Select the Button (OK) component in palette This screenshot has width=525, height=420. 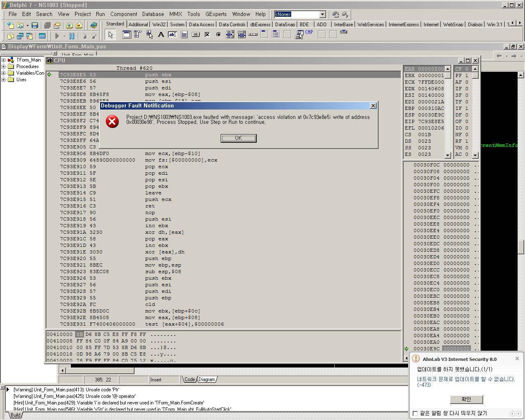[196, 35]
